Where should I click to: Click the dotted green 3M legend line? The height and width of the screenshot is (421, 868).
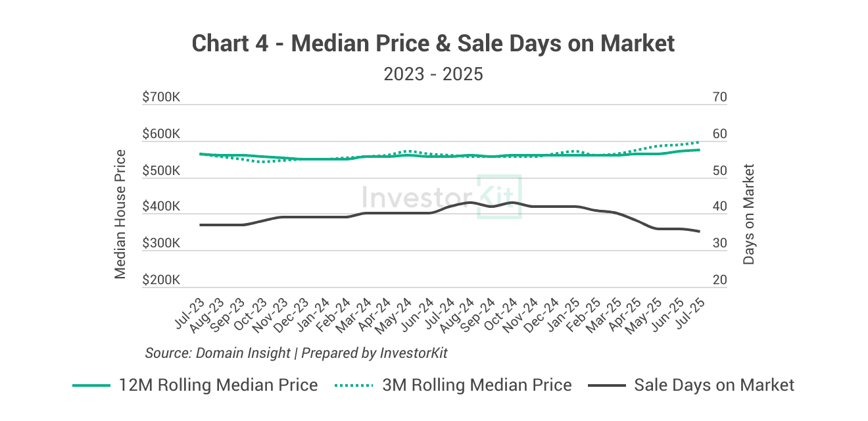[354, 385]
